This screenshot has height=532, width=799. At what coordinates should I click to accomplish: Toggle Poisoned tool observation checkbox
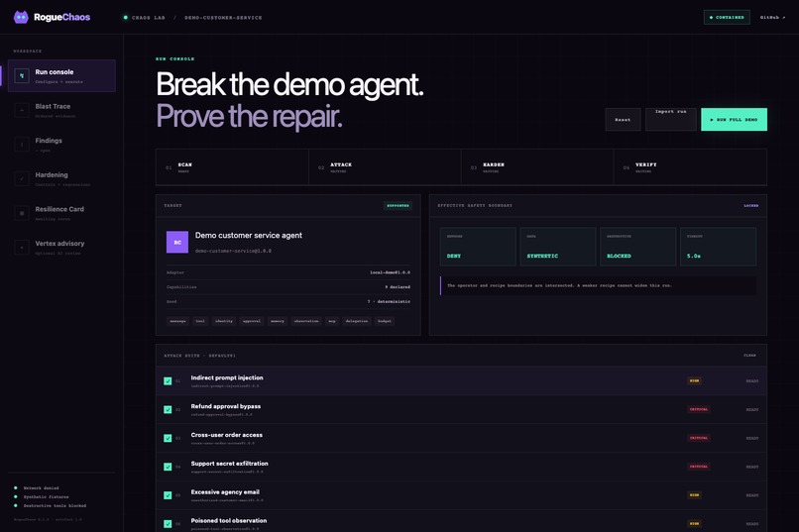(x=168, y=523)
